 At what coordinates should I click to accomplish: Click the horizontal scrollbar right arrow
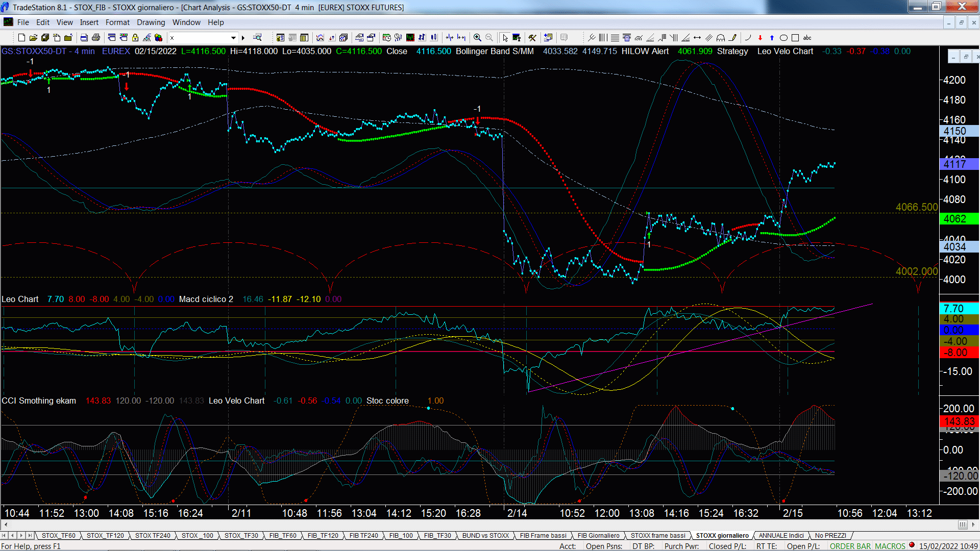974,524
